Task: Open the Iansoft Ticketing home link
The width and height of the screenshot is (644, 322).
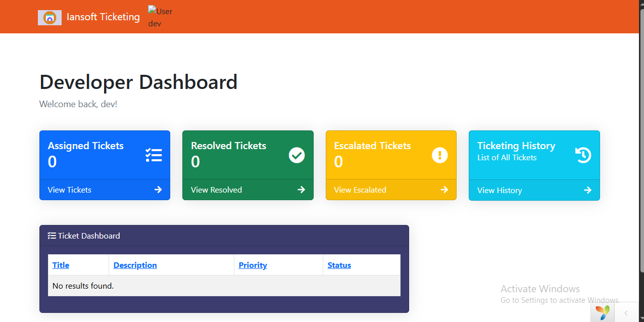Action: (x=103, y=17)
